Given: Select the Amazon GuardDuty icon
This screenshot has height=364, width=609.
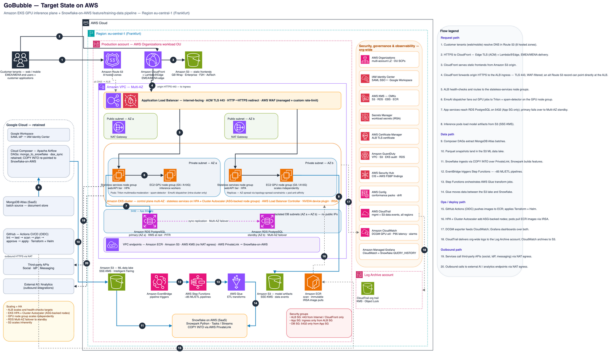Looking at the screenshot, I should click(x=365, y=156).
